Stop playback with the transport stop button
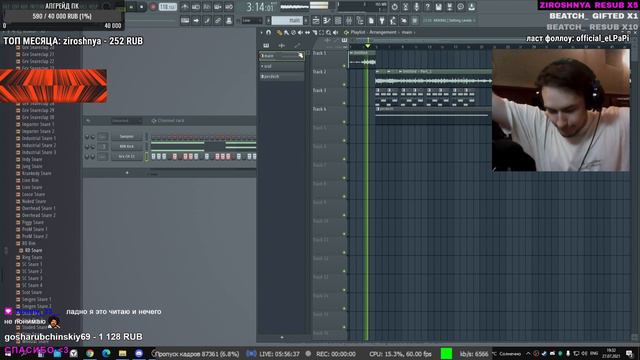The width and height of the screenshot is (640, 360). [x=142, y=7]
